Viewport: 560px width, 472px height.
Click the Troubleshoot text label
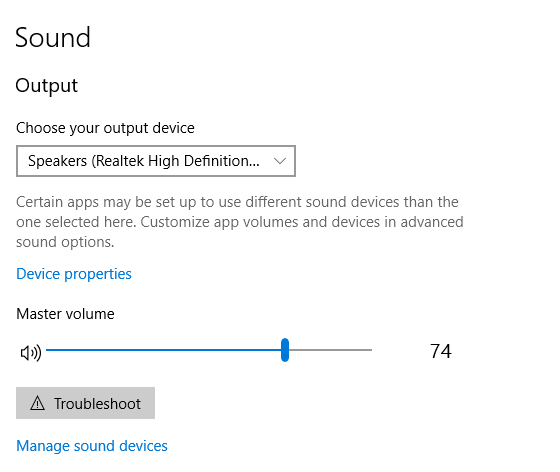[97, 404]
